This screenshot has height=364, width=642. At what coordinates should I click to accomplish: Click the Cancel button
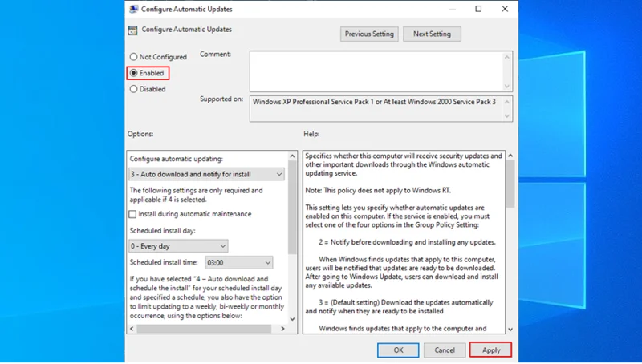pyautogui.click(x=445, y=350)
